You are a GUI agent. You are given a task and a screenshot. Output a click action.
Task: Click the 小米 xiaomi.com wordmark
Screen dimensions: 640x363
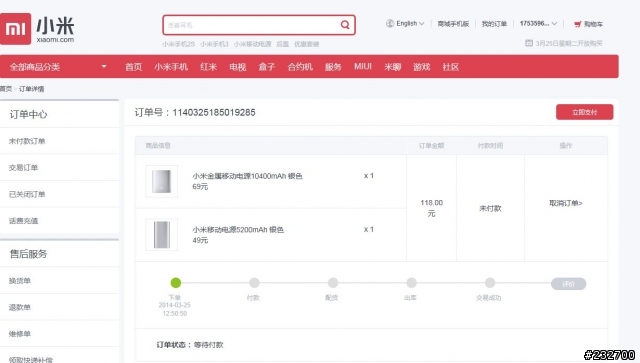point(55,29)
